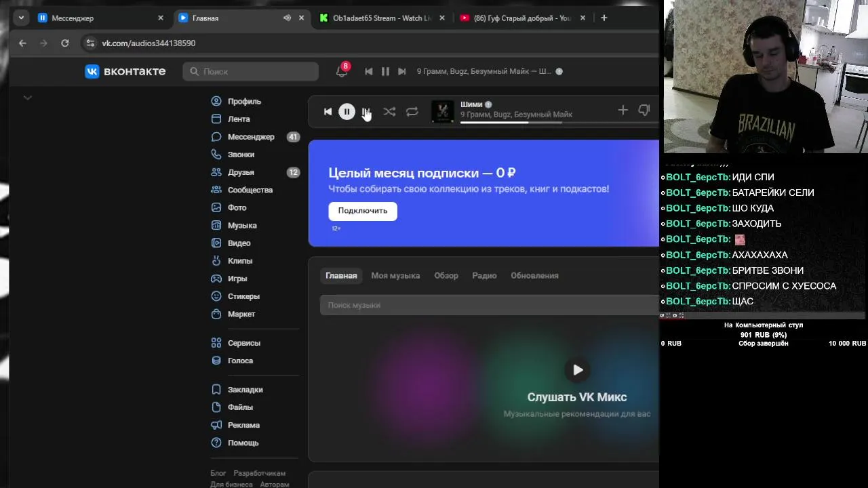Switch to the Радио tab

click(x=484, y=276)
